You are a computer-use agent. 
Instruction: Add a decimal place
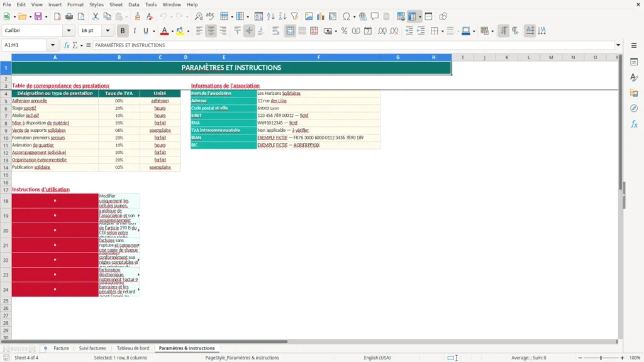(x=382, y=31)
